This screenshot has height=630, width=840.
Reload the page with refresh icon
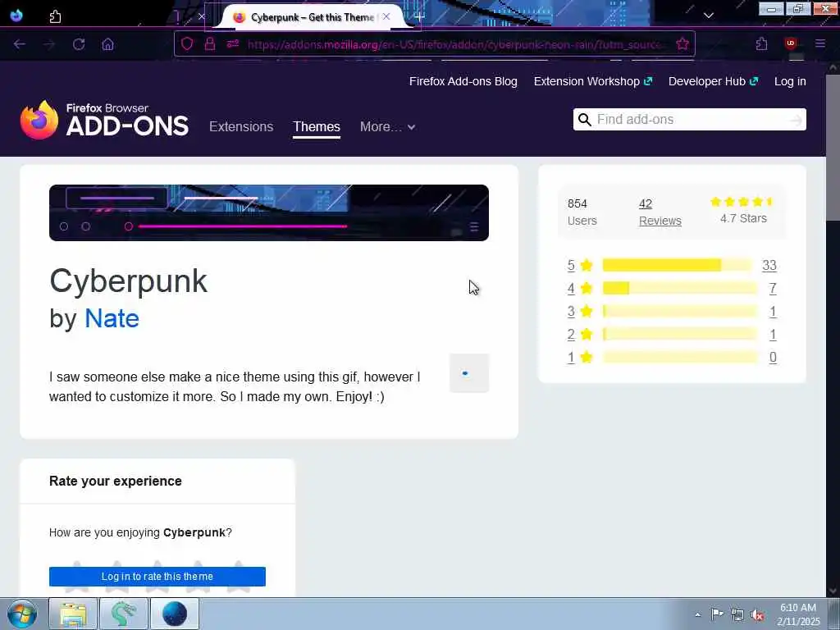click(79, 44)
